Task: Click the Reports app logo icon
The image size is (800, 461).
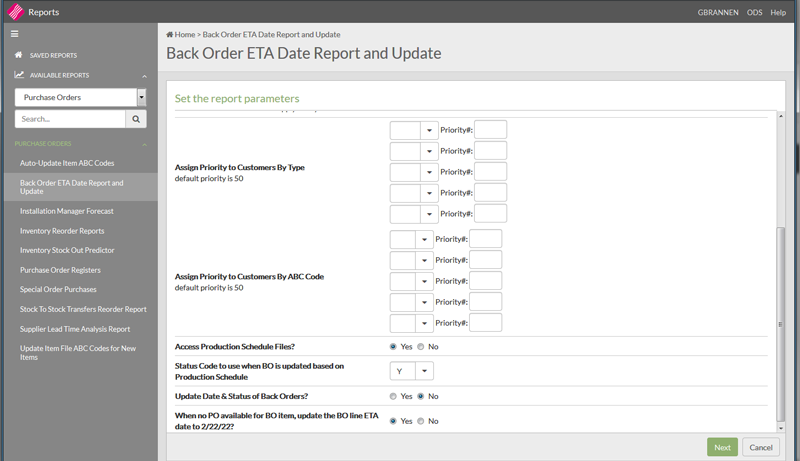Action: click(x=14, y=12)
